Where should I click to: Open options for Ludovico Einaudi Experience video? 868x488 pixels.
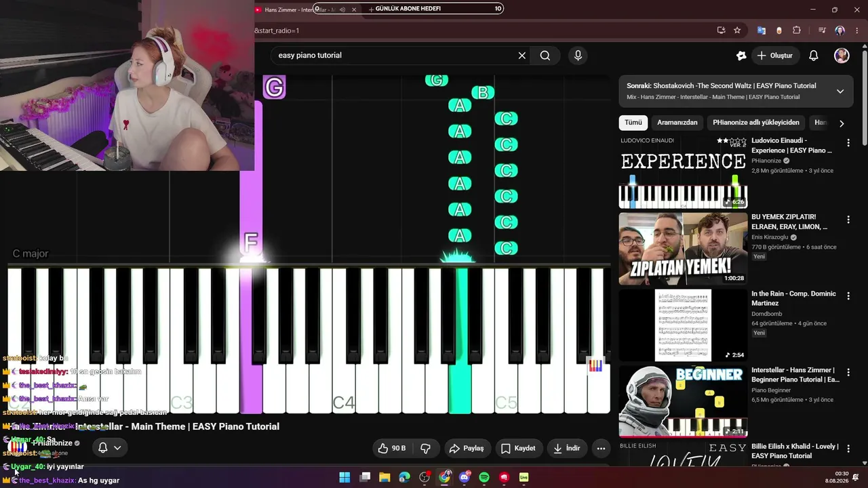(848, 143)
